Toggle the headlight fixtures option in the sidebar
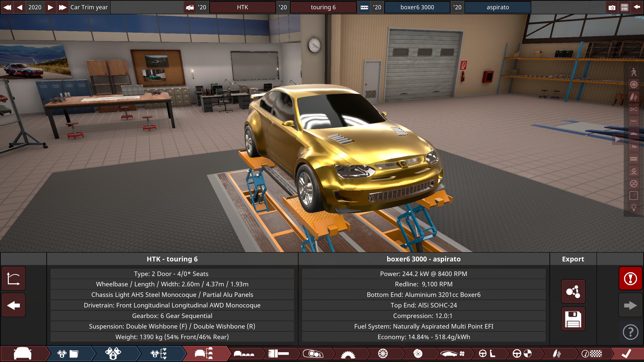 634,146
